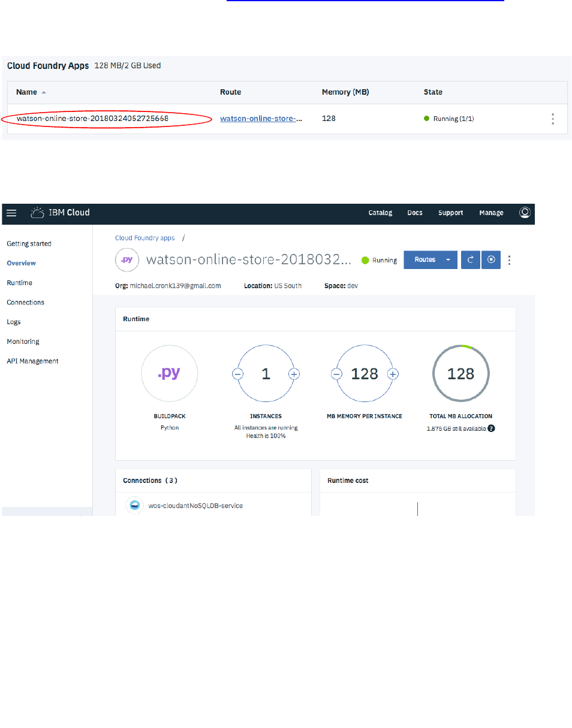Select Runtime in the sidebar

click(19, 283)
